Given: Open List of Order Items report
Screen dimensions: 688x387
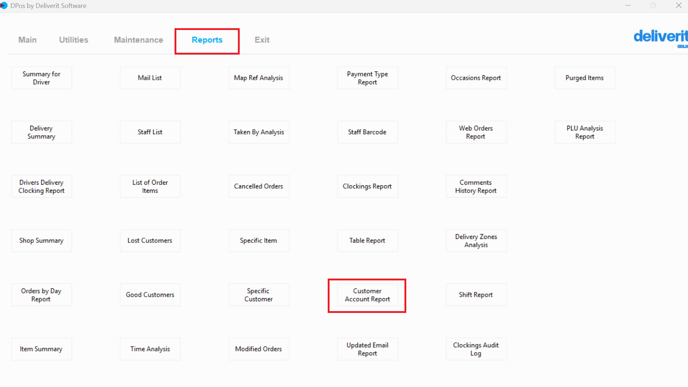Looking at the screenshot, I should pyautogui.click(x=150, y=186).
